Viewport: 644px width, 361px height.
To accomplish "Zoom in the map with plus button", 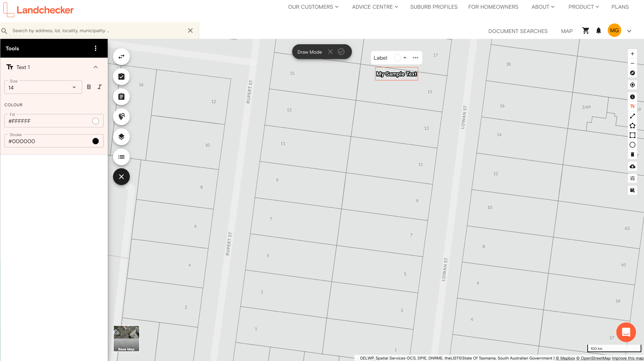I will (x=632, y=54).
